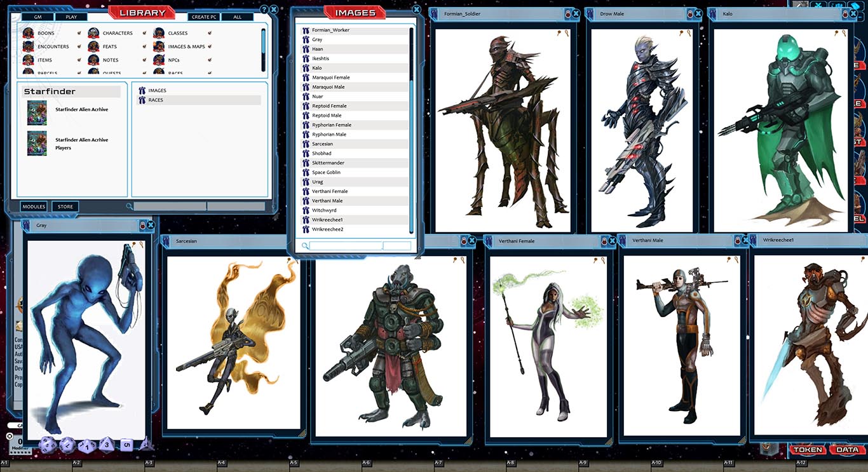Roll the twenty-sided die
The width and height of the screenshot is (868, 472).
[x=47, y=445]
